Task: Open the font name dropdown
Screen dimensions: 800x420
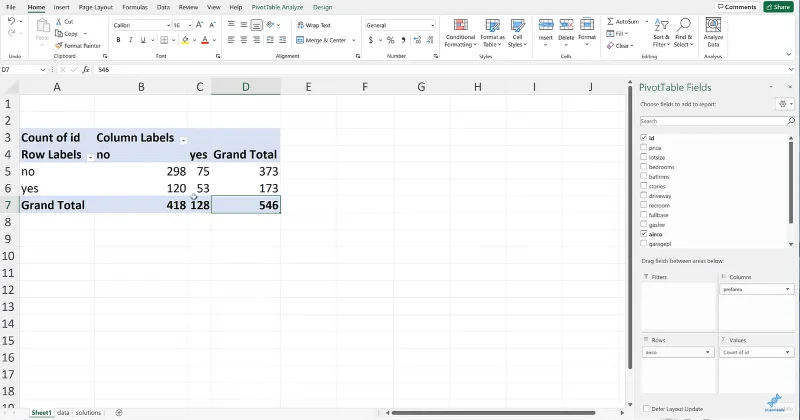Action: (168, 25)
